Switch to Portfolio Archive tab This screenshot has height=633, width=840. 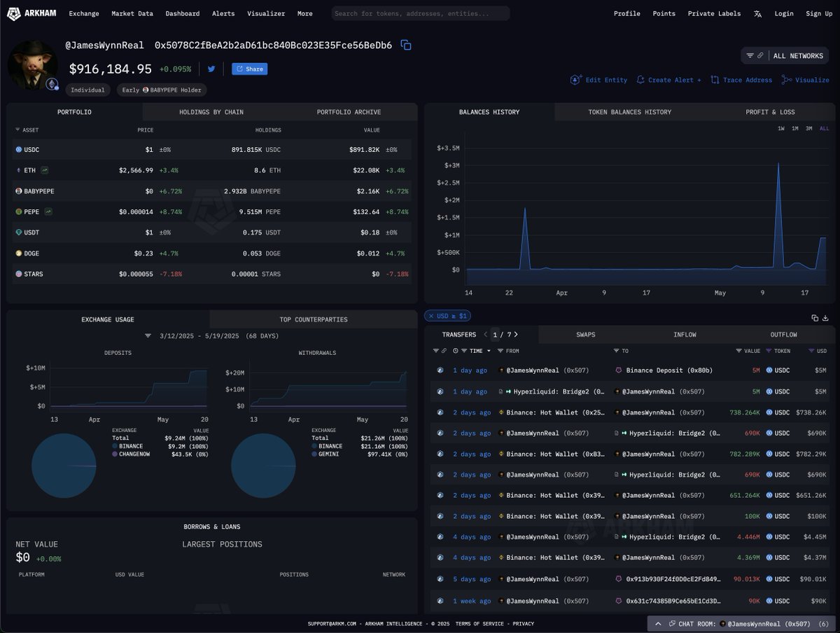point(349,112)
